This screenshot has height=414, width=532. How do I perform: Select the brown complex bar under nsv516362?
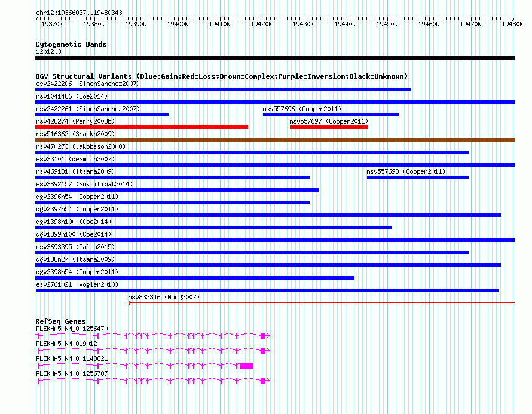[275, 140]
